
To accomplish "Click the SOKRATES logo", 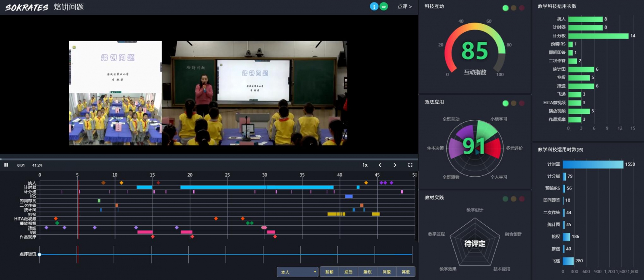I will [27, 7].
